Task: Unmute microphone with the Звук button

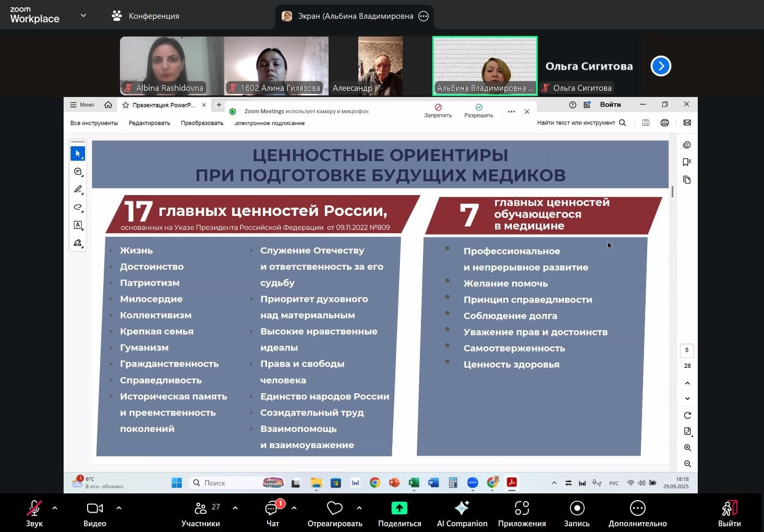Action: [34, 513]
